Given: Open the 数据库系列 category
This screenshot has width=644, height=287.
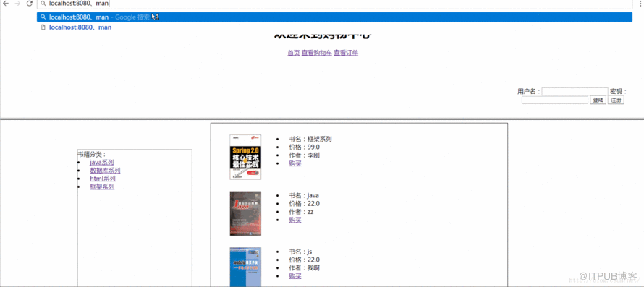Looking at the screenshot, I should (105, 171).
